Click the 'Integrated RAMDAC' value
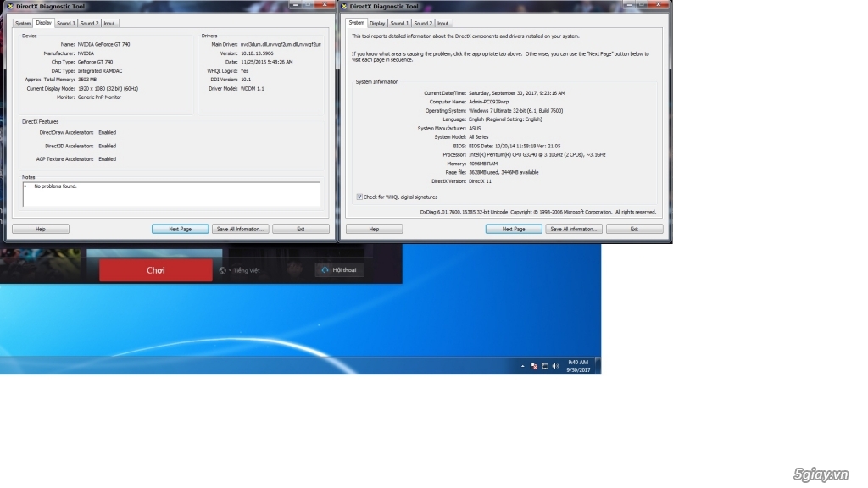The height and width of the screenshot is (488, 868). coord(100,71)
